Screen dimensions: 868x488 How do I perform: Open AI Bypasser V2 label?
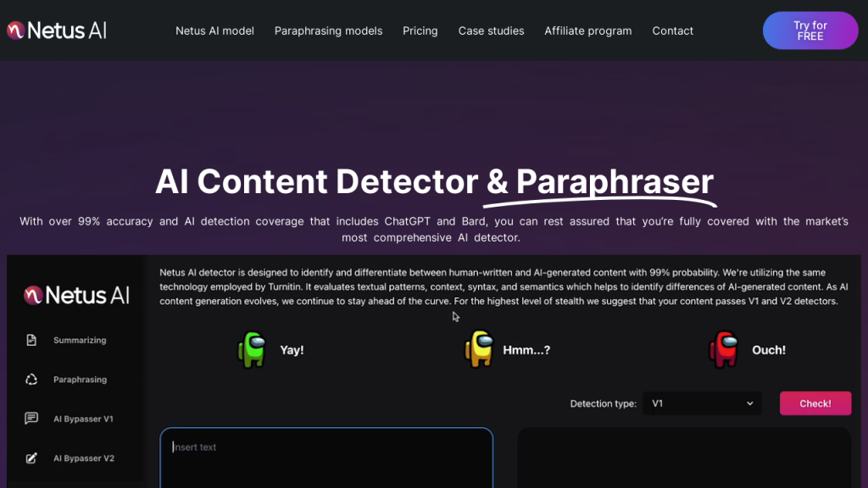click(84, 458)
